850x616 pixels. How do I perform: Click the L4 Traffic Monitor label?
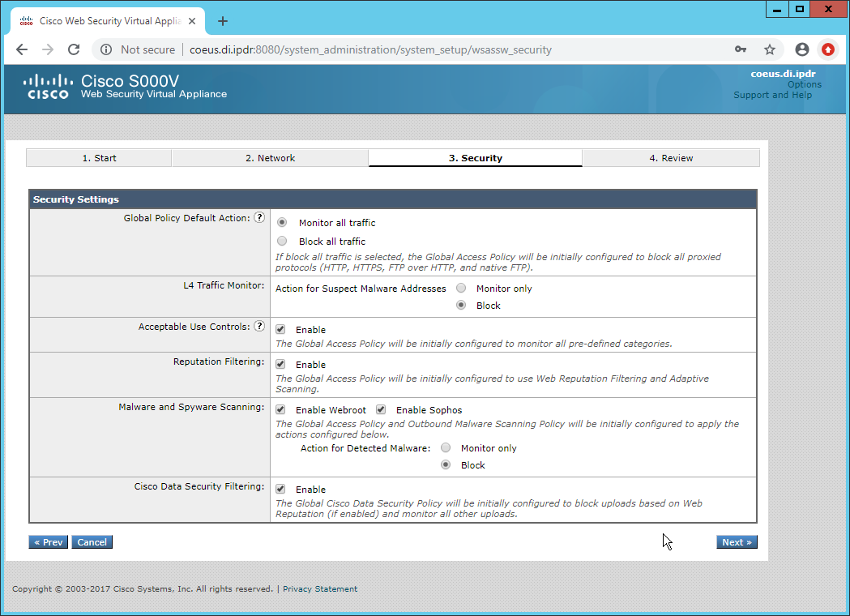(x=224, y=285)
